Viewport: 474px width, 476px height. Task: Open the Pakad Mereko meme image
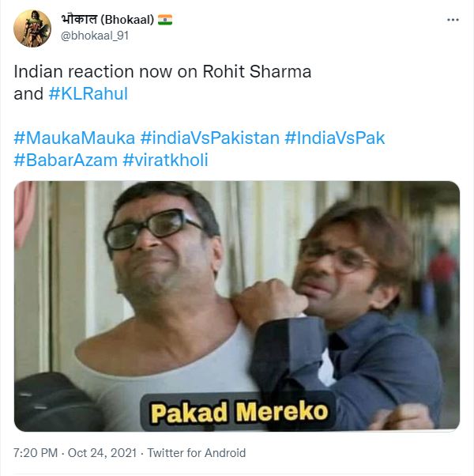[237, 306]
